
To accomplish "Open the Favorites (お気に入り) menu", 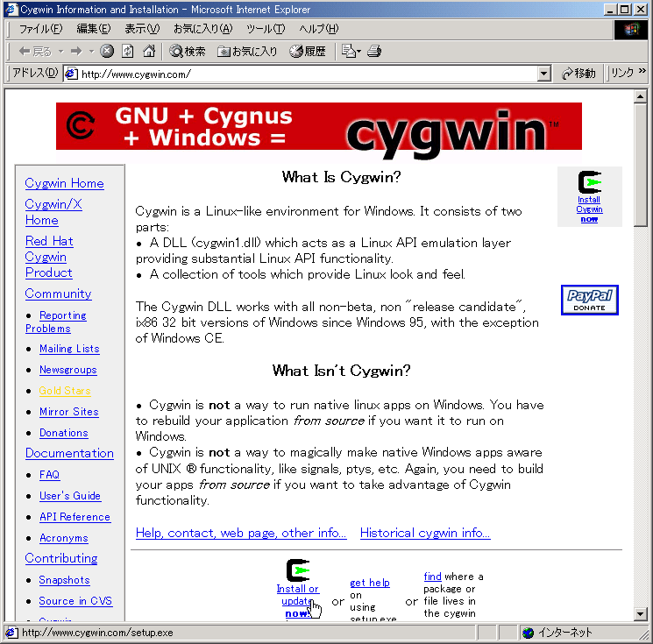I will pyautogui.click(x=202, y=29).
